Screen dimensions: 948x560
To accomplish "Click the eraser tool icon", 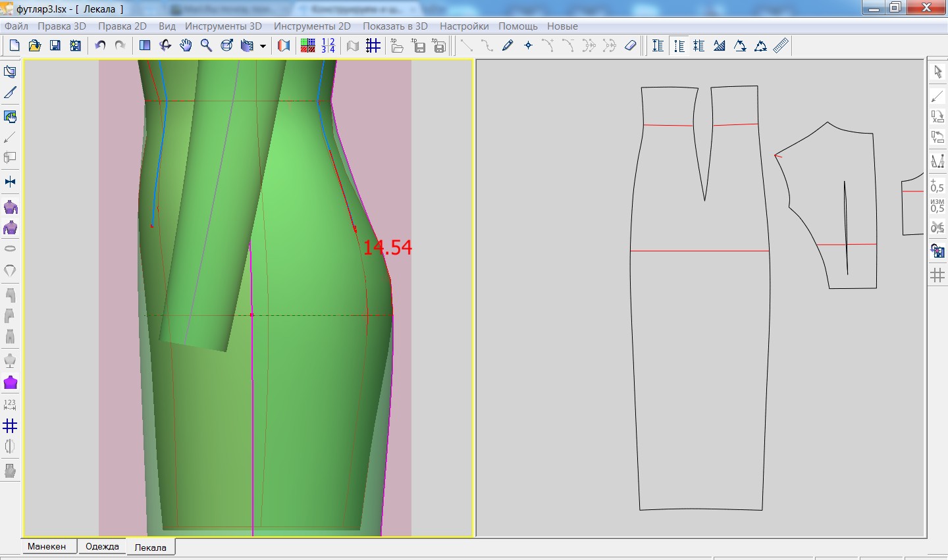I will click(x=630, y=45).
